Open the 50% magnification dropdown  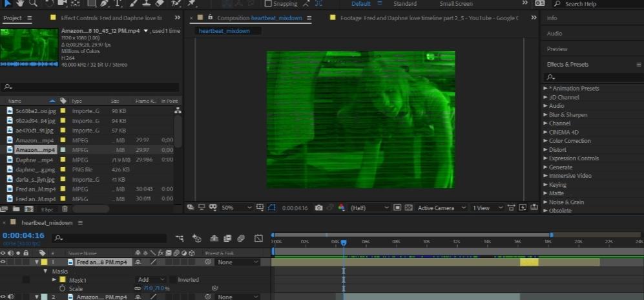click(x=236, y=208)
